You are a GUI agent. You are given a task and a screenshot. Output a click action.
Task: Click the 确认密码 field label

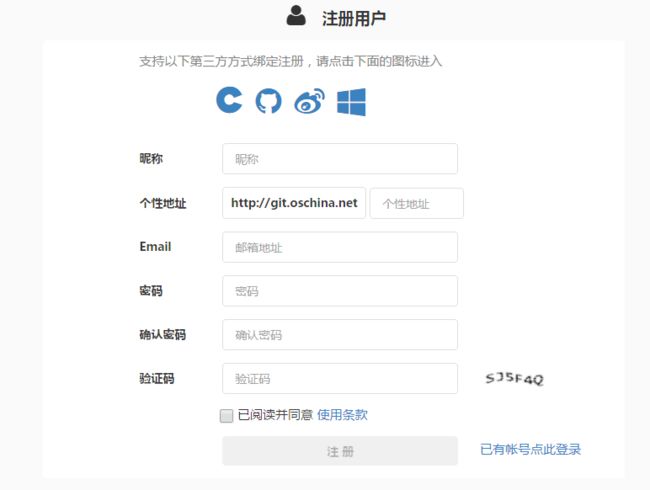point(162,335)
